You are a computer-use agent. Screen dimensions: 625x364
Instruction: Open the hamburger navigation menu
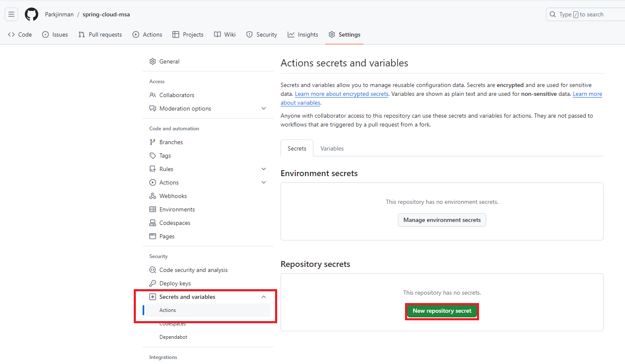point(11,14)
